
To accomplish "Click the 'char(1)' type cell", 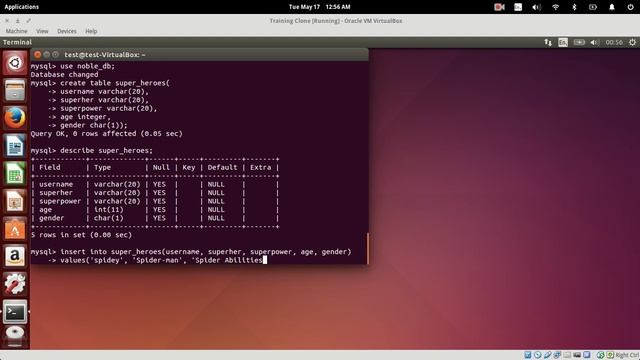I will [x=109, y=218].
